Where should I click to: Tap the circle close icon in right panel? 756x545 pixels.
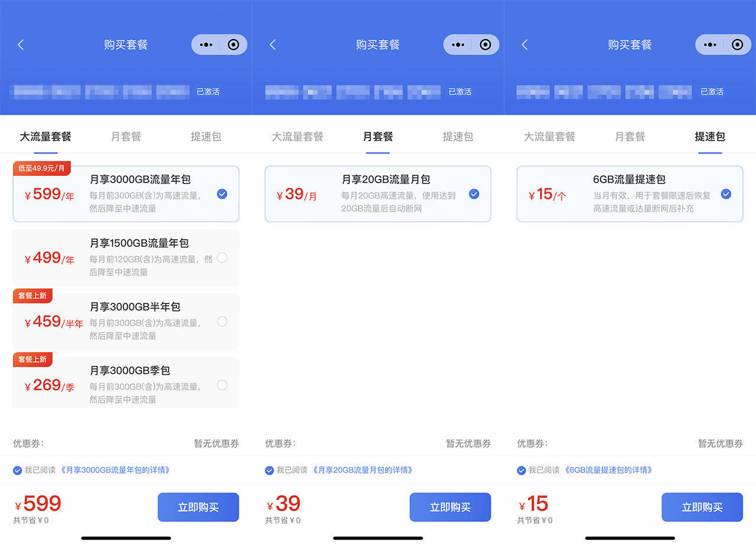point(737,45)
